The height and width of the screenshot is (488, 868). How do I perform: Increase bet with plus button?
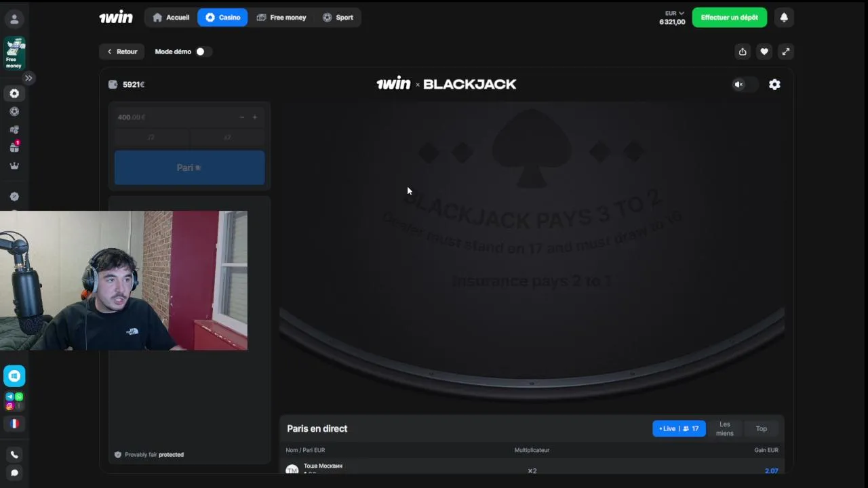coord(255,117)
